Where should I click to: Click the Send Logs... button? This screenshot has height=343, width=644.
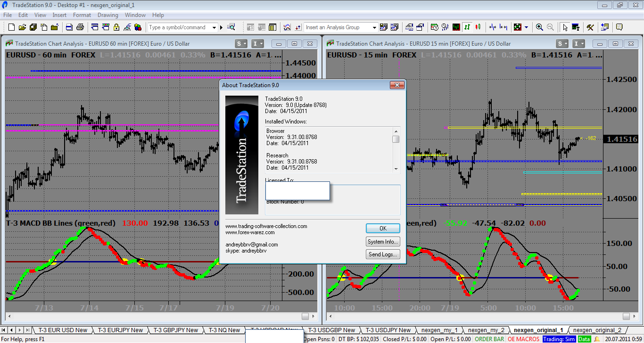[383, 254]
